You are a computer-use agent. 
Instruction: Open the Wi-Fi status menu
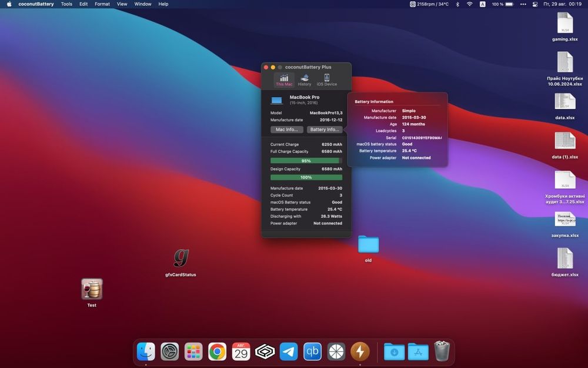tap(469, 4)
